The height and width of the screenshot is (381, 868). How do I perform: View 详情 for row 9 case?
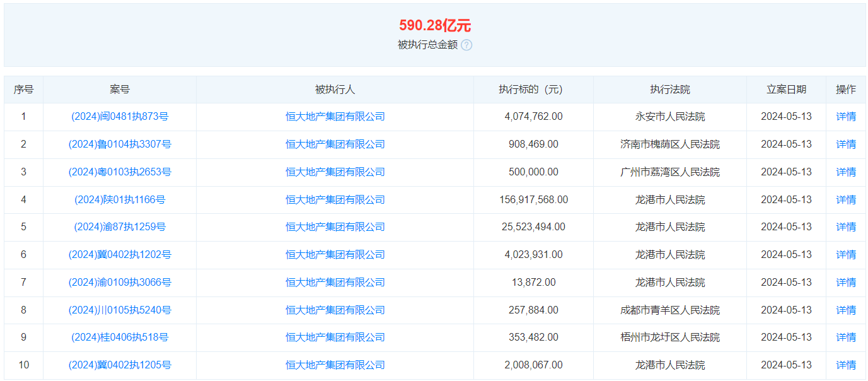(x=846, y=337)
